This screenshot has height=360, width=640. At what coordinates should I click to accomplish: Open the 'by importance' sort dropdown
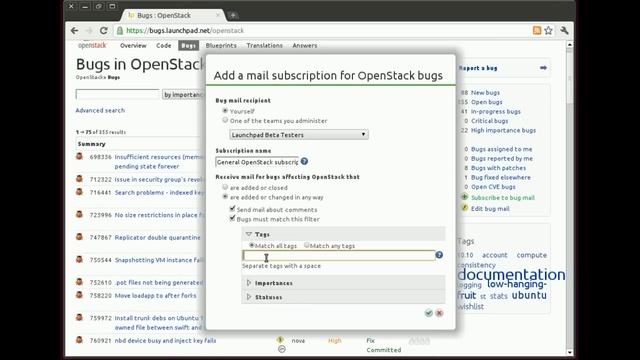pos(184,95)
